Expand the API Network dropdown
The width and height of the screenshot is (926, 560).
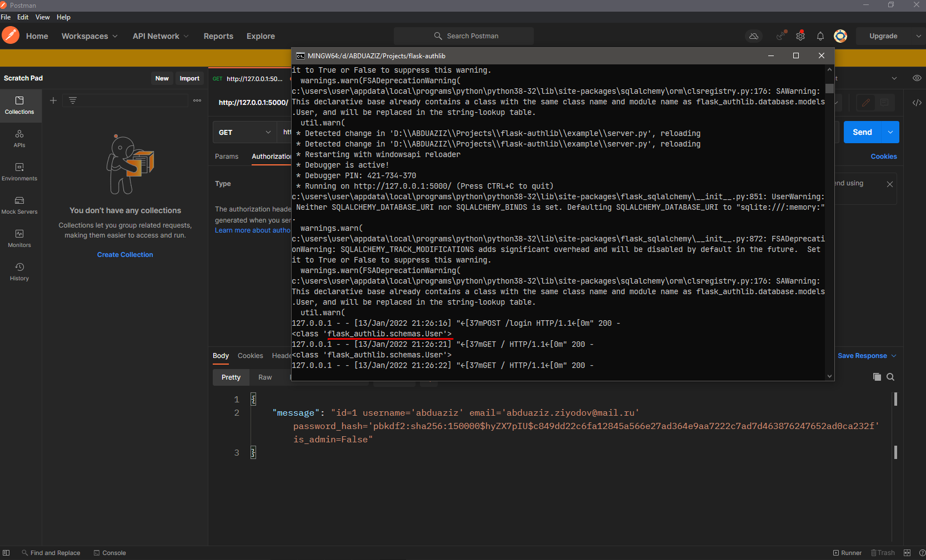point(186,36)
